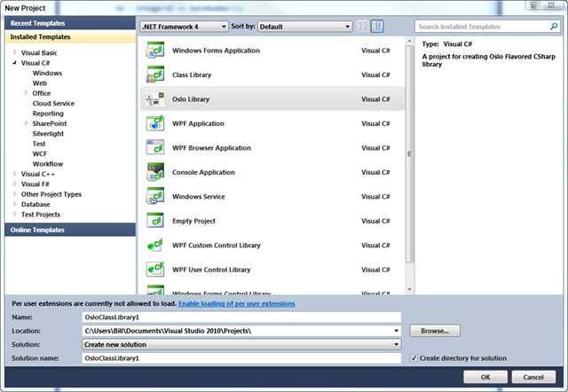Expand the Visual C++ tree node

point(15,174)
